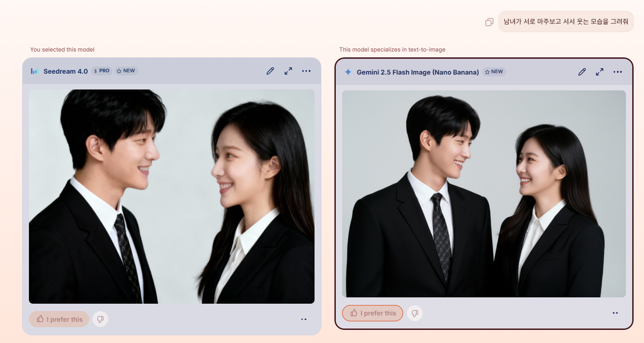The image size is (644, 343).
Task: Click the pencil edit icon on Gemini card
Action: (x=582, y=72)
